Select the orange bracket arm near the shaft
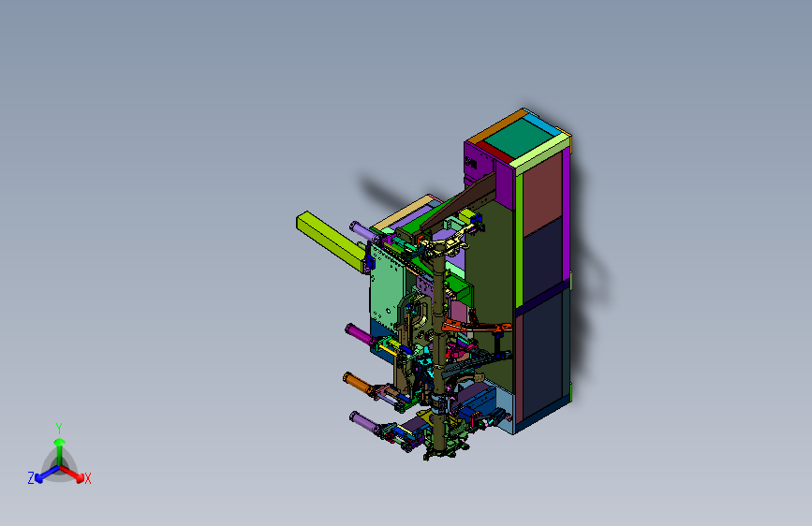The height and width of the screenshot is (526, 812). (x=476, y=327)
